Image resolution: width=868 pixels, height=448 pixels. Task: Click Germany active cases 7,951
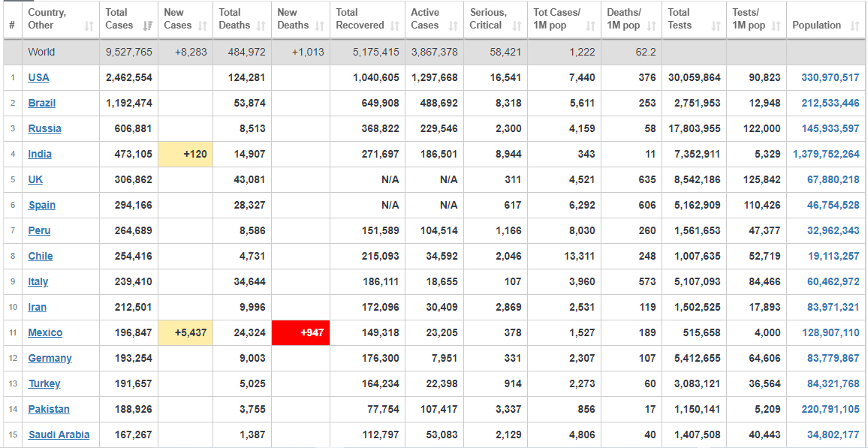(445, 358)
